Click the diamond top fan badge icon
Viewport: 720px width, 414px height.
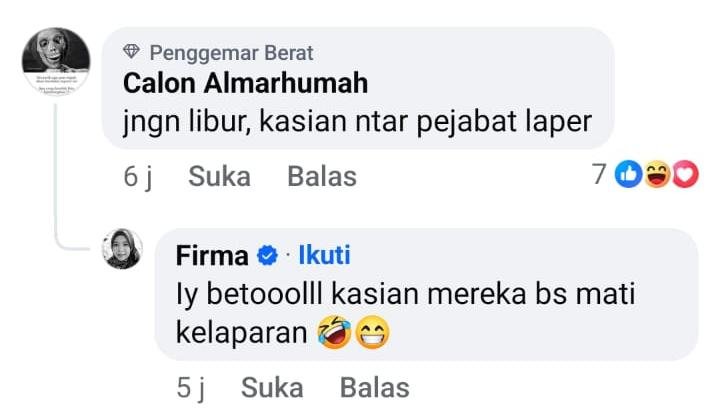[131, 51]
